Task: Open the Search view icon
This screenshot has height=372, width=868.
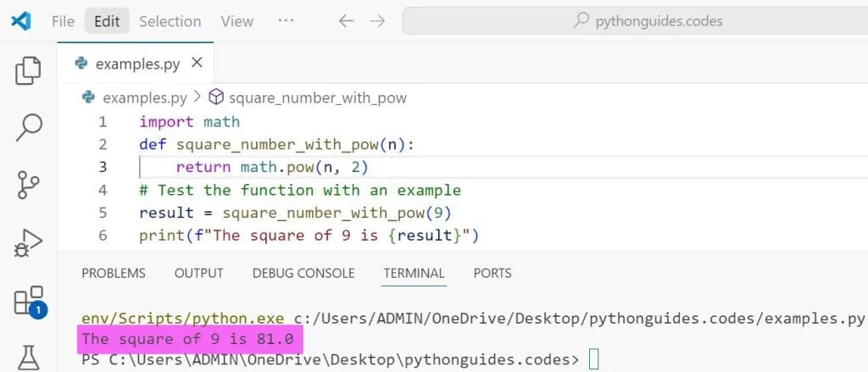Action: pyautogui.click(x=29, y=127)
